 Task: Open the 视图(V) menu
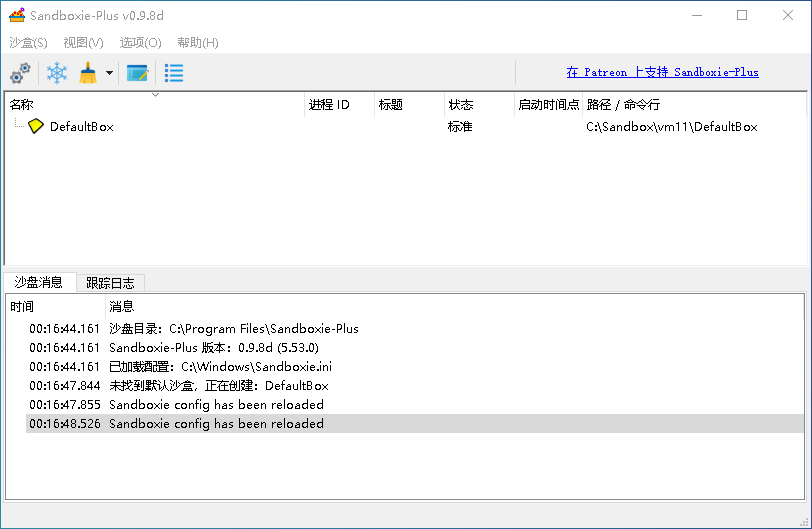83,42
